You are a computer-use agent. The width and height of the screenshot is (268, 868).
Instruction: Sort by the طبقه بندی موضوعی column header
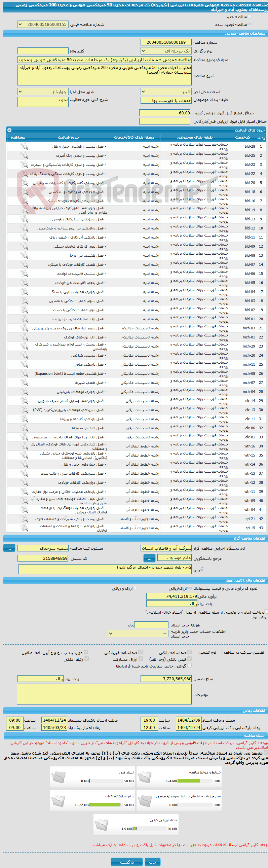click(195, 137)
